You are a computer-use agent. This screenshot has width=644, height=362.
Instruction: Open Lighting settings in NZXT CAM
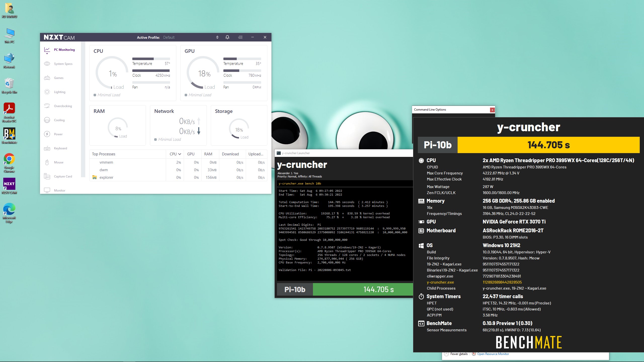(x=55, y=92)
